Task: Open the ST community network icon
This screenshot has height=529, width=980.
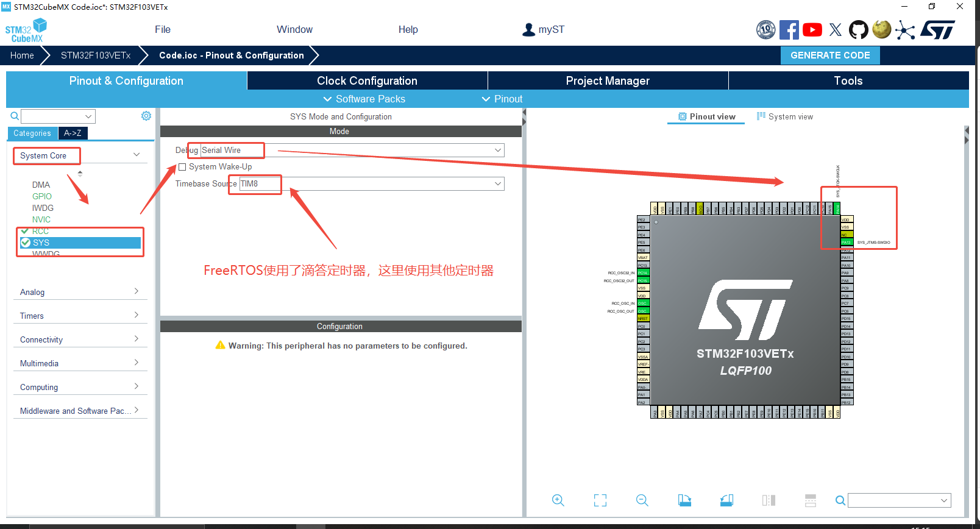Action: (x=905, y=30)
